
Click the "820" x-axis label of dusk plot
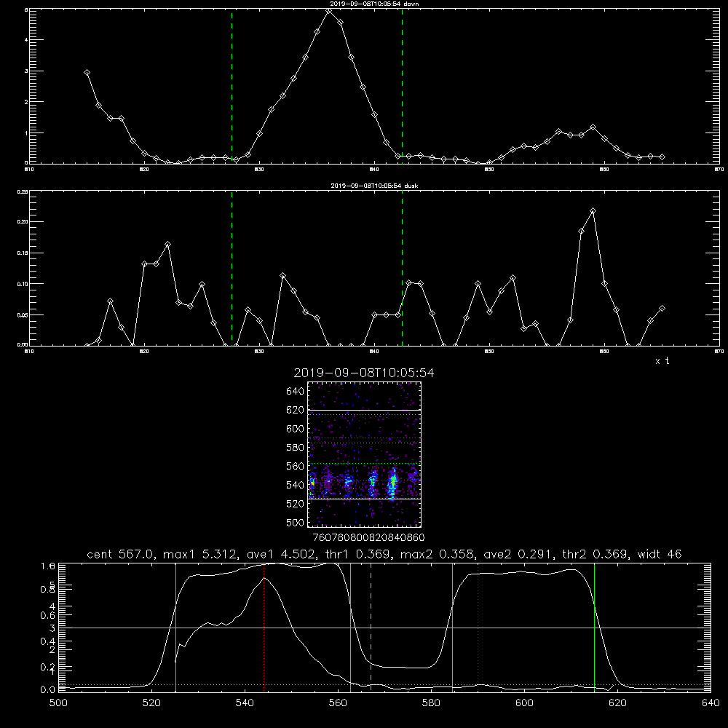[144, 352]
